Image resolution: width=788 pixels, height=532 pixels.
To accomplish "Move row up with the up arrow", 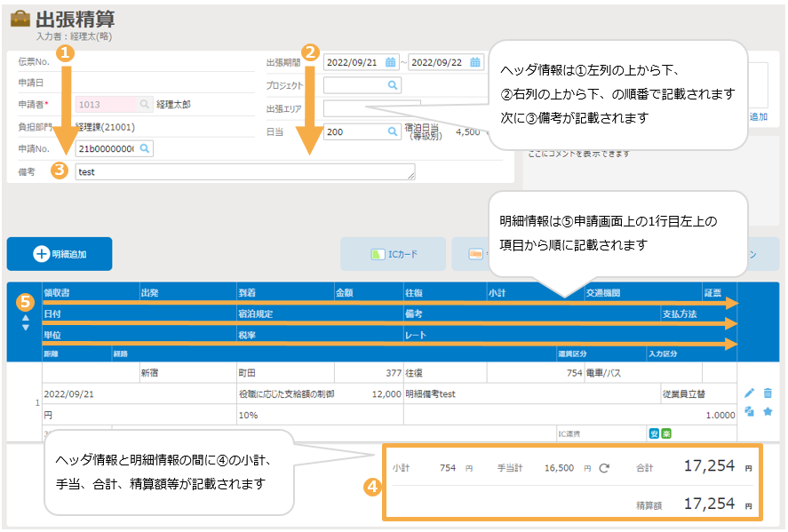I will pos(24,317).
